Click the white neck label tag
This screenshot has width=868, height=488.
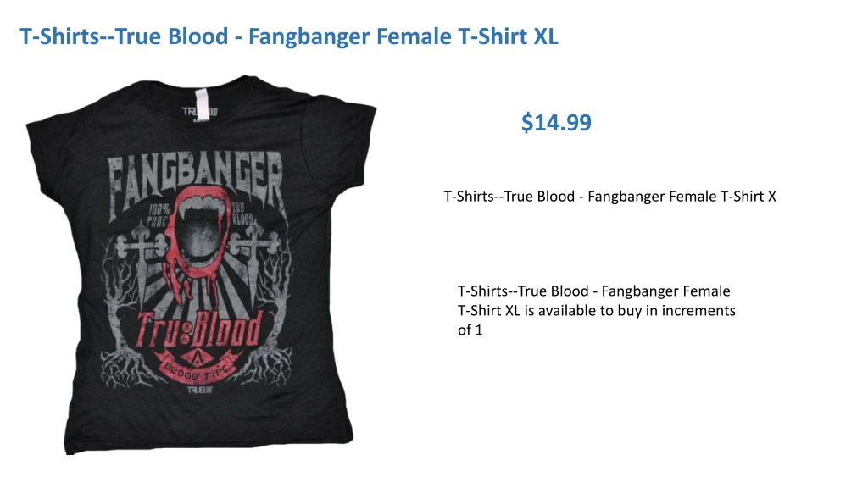200,103
